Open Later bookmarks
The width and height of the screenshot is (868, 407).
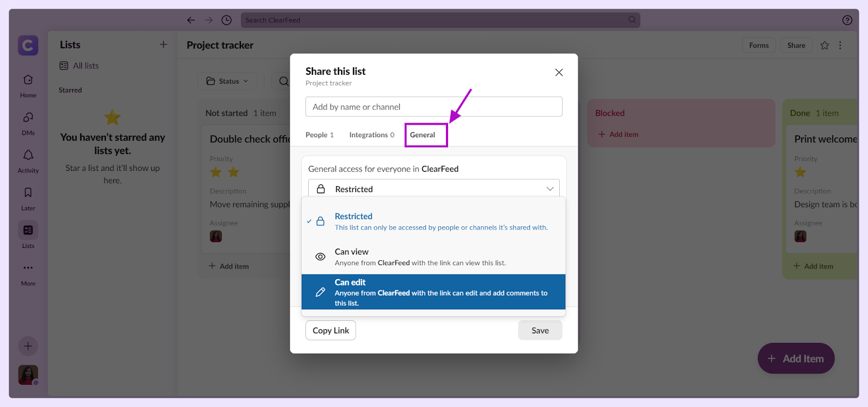[x=28, y=199]
